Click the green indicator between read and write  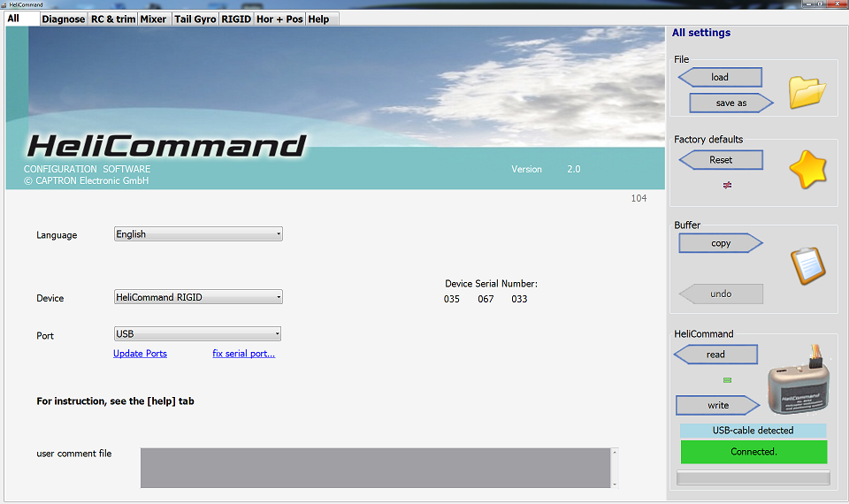pyautogui.click(x=727, y=380)
